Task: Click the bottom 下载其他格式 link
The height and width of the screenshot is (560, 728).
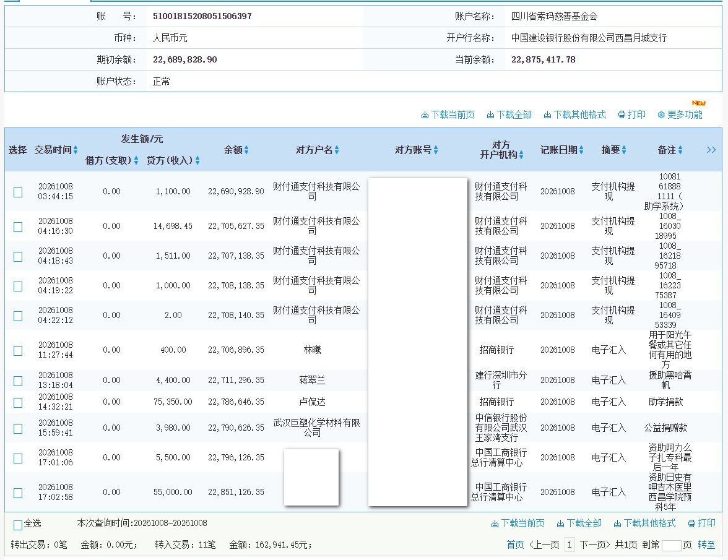Action: [644, 523]
